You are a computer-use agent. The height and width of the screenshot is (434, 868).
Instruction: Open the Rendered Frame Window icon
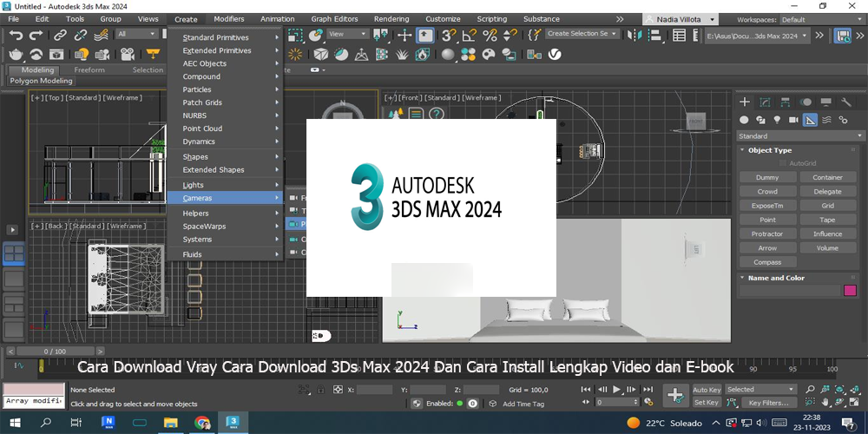click(x=56, y=54)
